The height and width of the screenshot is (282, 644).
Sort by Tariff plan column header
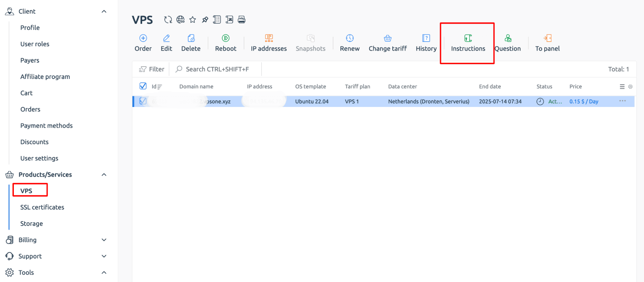pos(357,86)
